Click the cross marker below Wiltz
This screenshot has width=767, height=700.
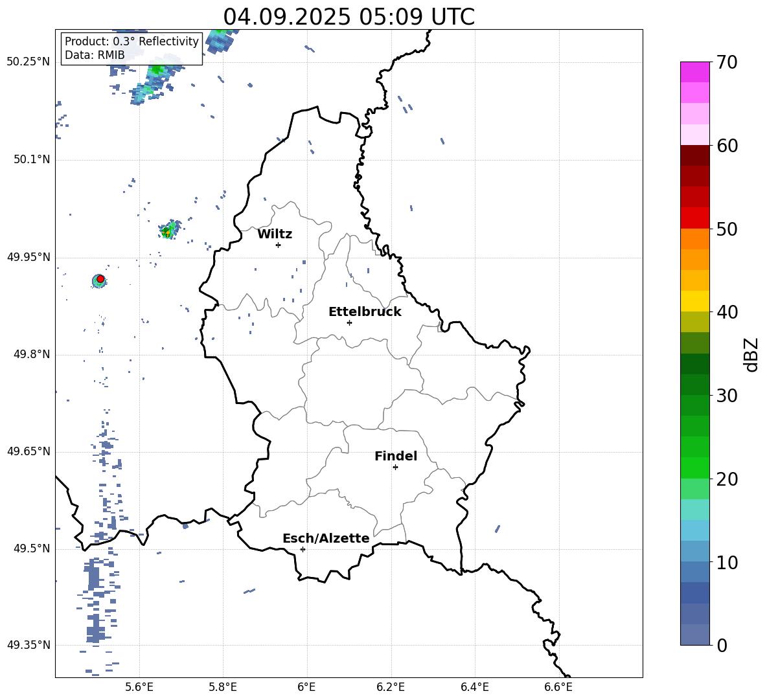(278, 245)
